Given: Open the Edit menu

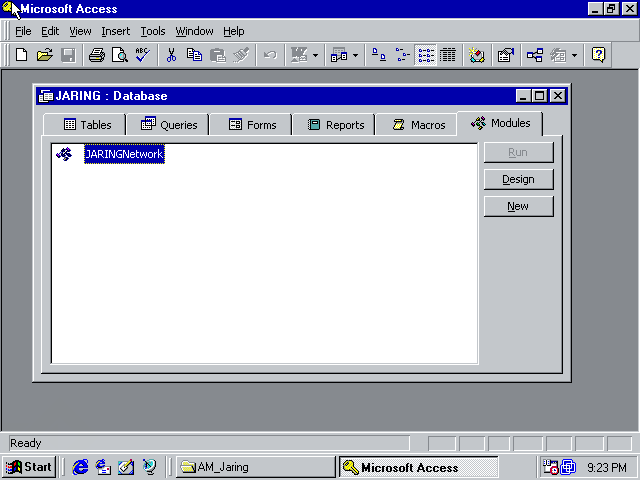Looking at the screenshot, I should (50, 31).
